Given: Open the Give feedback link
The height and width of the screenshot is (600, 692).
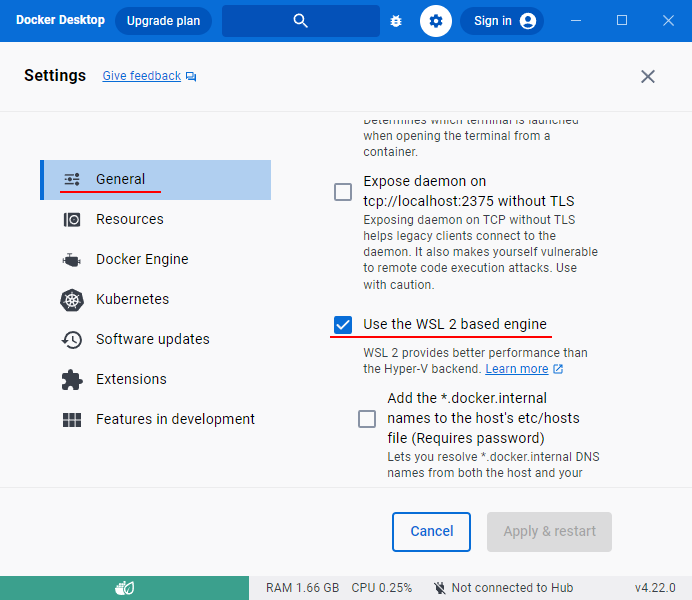Looking at the screenshot, I should tap(142, 76).
